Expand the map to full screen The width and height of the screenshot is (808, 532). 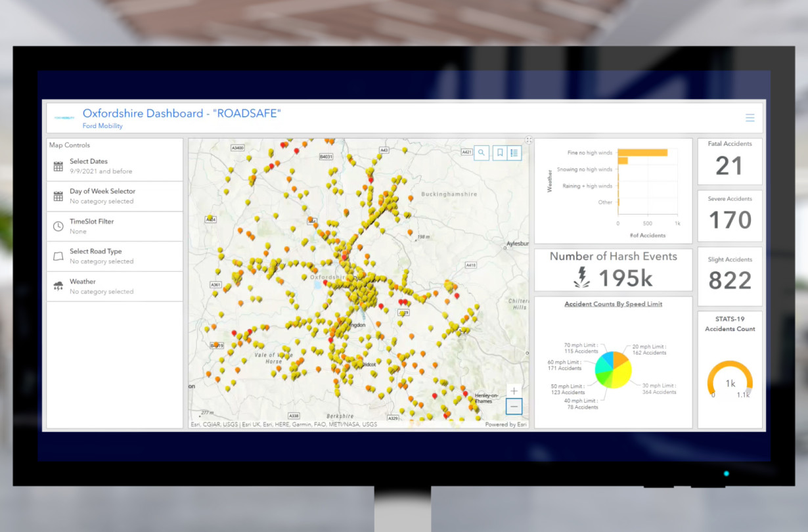[528, 140]
